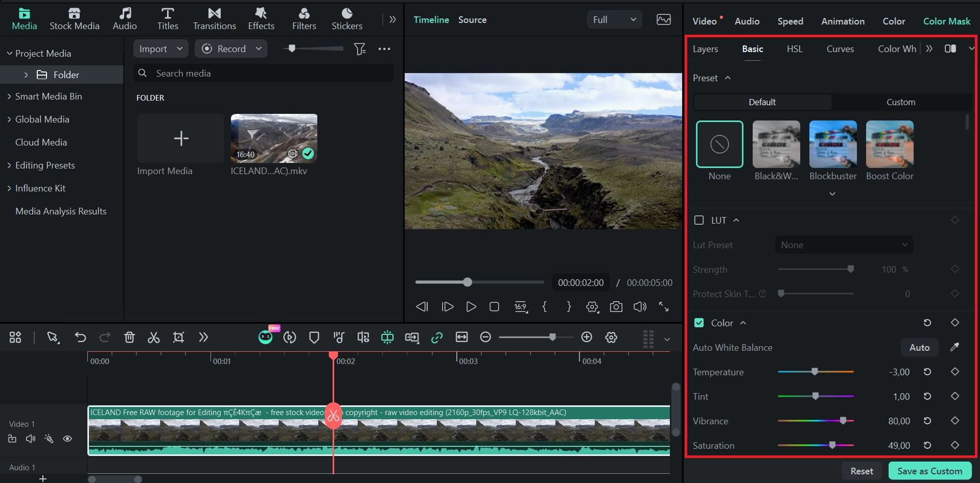Open the Transitions panel
The height and width of the screenshot is (483, 980).
coord(215,19)
